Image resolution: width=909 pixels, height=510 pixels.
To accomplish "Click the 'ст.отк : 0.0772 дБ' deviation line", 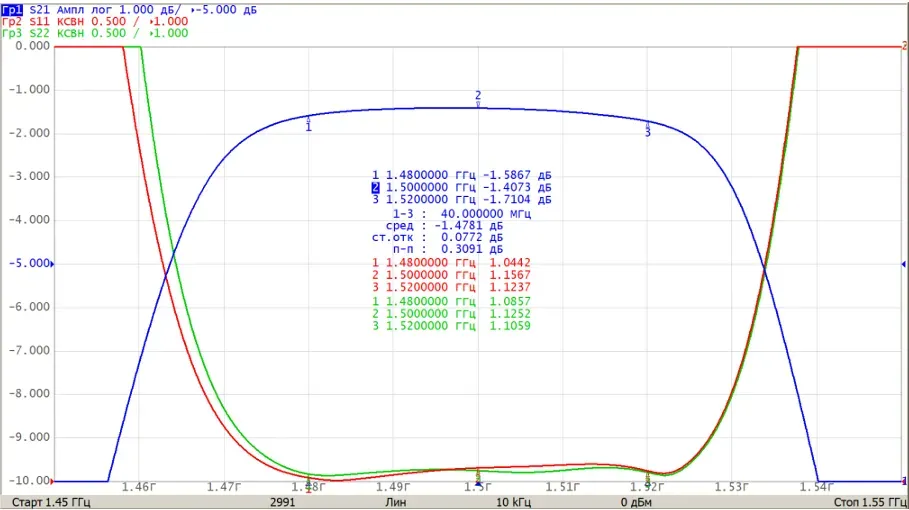I will pos(437,238).
